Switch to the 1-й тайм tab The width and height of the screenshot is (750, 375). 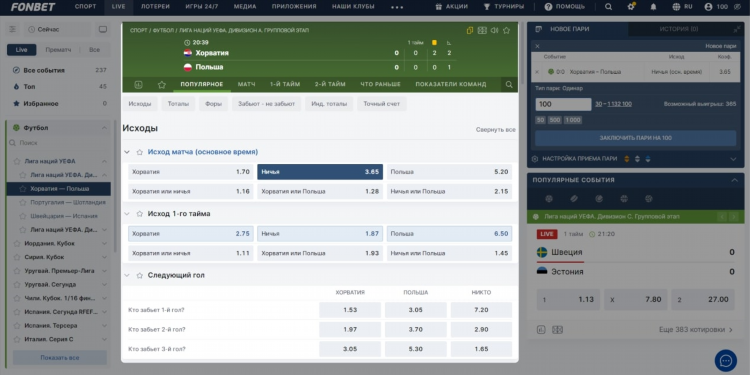click(x=285, y=84)
